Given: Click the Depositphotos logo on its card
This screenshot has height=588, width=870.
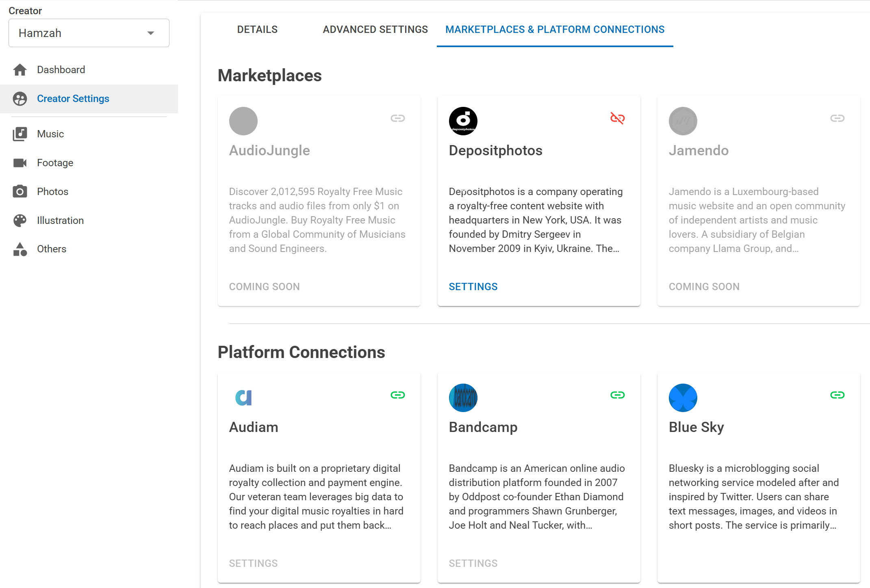Looking at the screenshot, I should pyautogui.click(x=463, y=121).
